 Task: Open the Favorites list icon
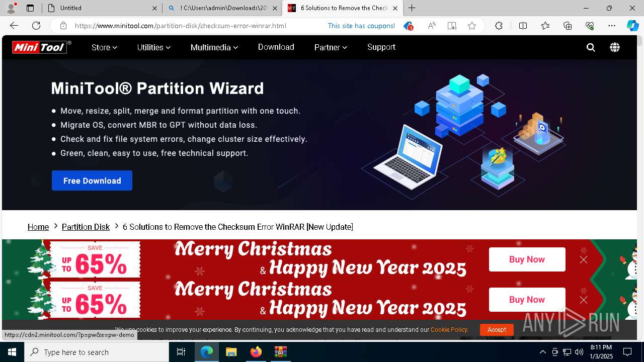[x=545, y=26]
